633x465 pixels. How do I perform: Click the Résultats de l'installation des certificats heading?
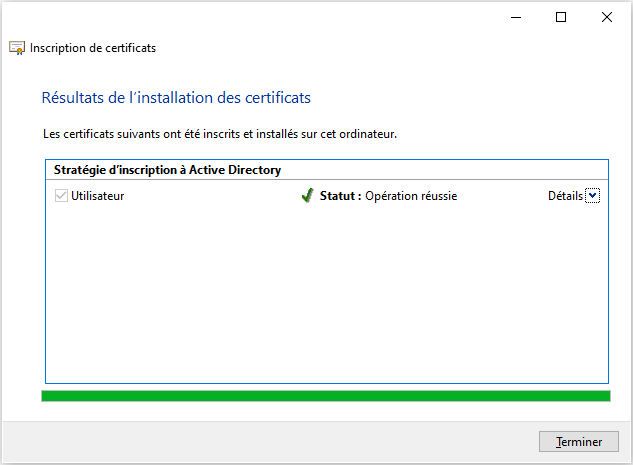176,98
